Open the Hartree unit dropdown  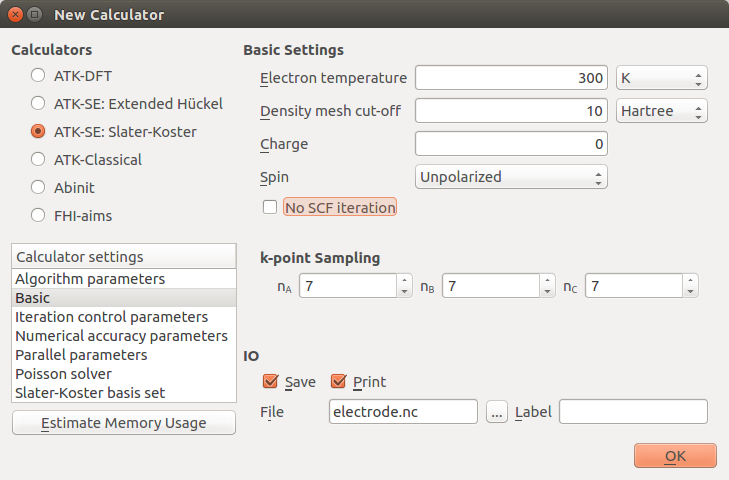(662, 111)
